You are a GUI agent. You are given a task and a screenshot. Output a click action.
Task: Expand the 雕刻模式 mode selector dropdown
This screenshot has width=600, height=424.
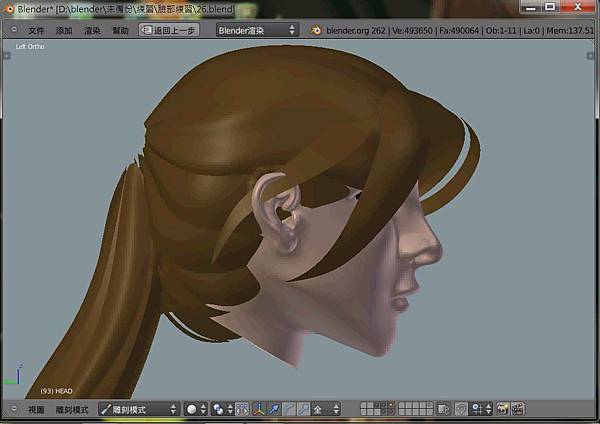(139, 409)
